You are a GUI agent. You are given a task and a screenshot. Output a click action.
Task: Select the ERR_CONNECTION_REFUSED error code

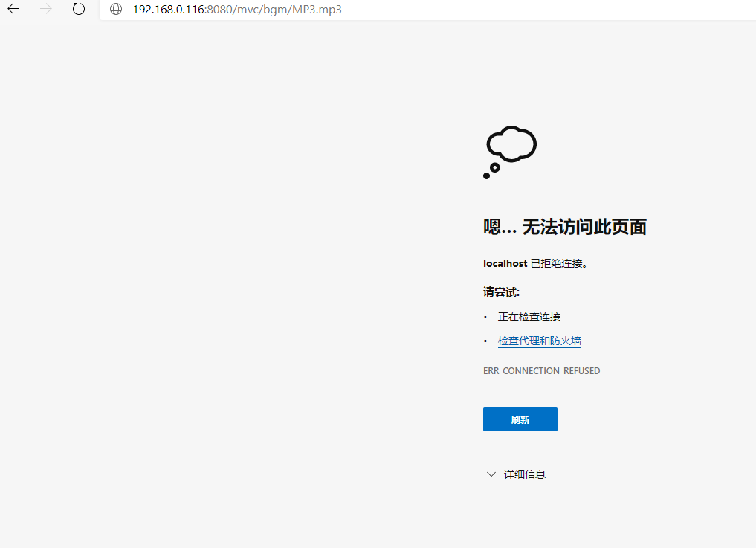pyautogui.click(x=541, y=371)
